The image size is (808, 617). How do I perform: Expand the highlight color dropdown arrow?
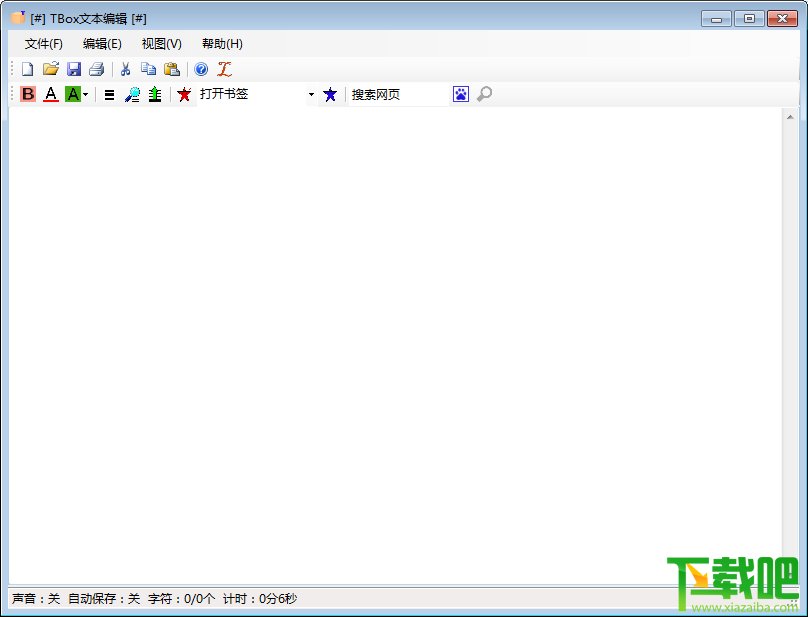pyautogui.click(x=86, y=94)
